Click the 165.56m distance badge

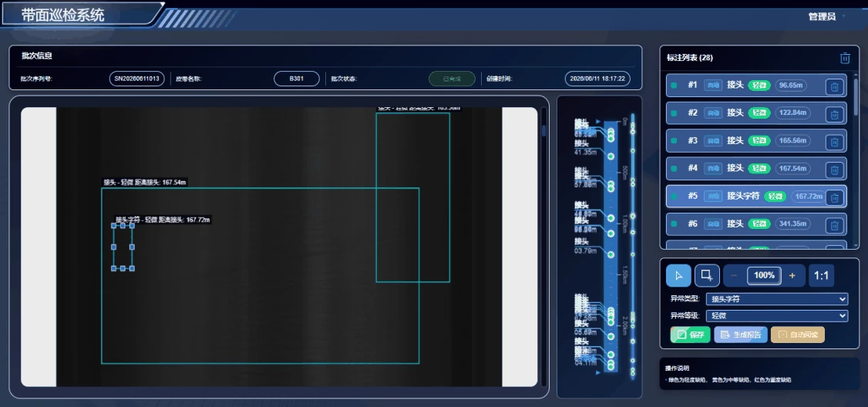pyautogui.click(x=792, y=140)
